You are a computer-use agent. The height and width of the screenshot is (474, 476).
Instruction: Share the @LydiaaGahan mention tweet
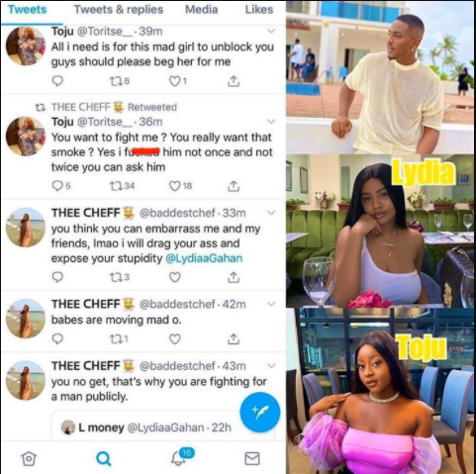click(x=234, y=277)
